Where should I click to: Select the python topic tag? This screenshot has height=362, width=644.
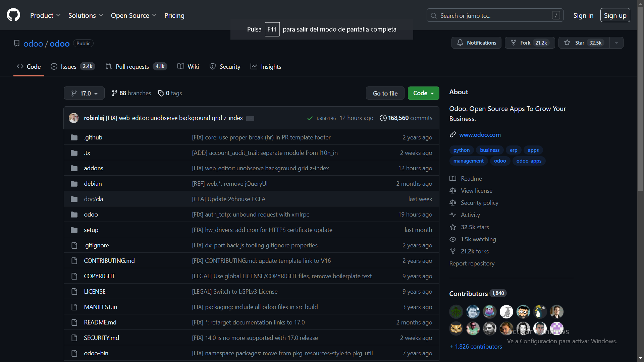click(x=462, y=150)
